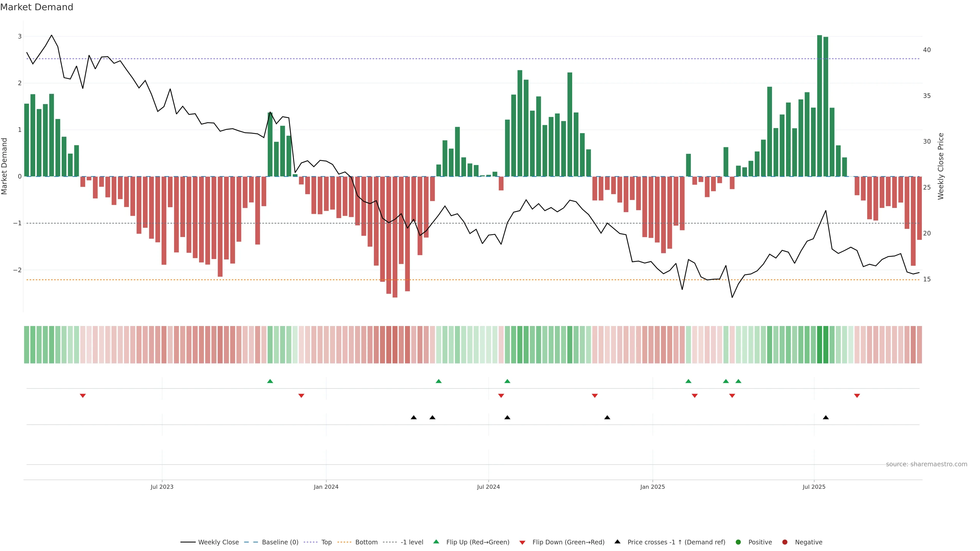This screenshot has width=980, height=551.
Task: Toggle the Weekly Close legend entry
Action: click(x=218, y=542)
